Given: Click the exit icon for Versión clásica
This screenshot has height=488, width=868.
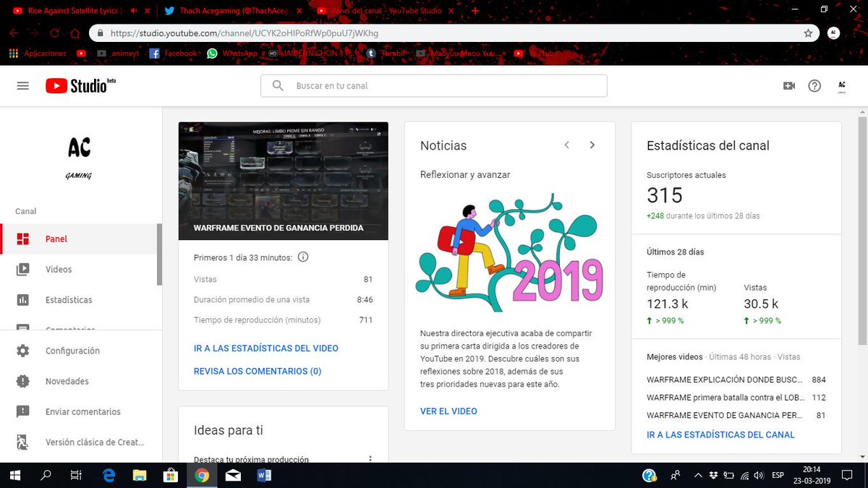Looking at the screenshot, I should (23, 442).
